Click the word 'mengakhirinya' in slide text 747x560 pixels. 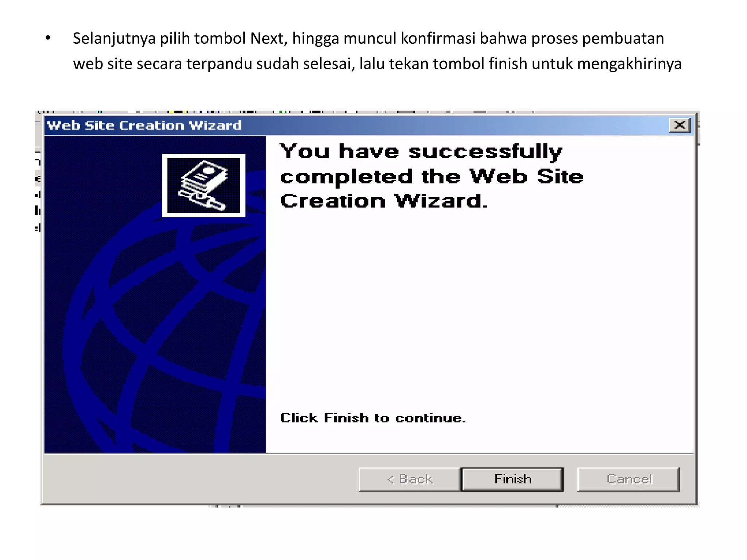tap(630, 64)
